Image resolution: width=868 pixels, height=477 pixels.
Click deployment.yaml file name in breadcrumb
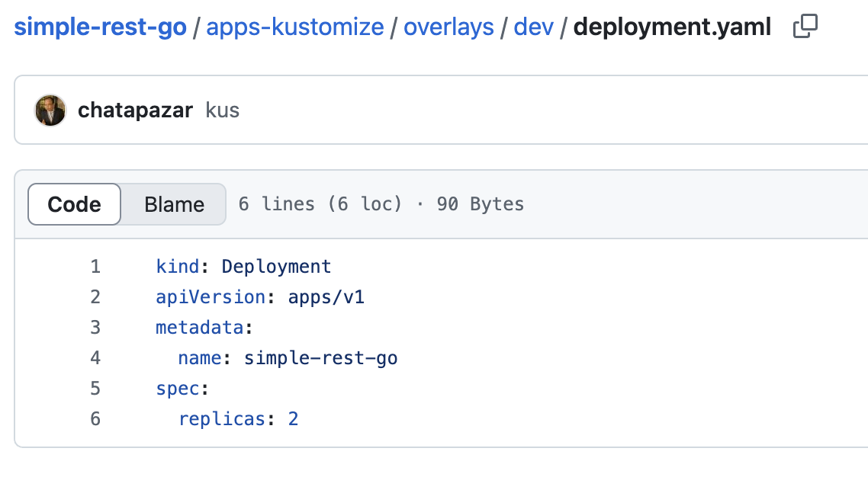[672, 27]
